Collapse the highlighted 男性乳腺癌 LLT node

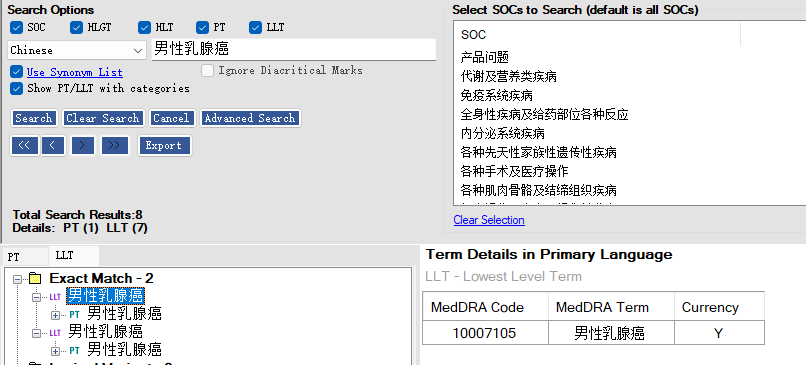(x=36, y=297)
